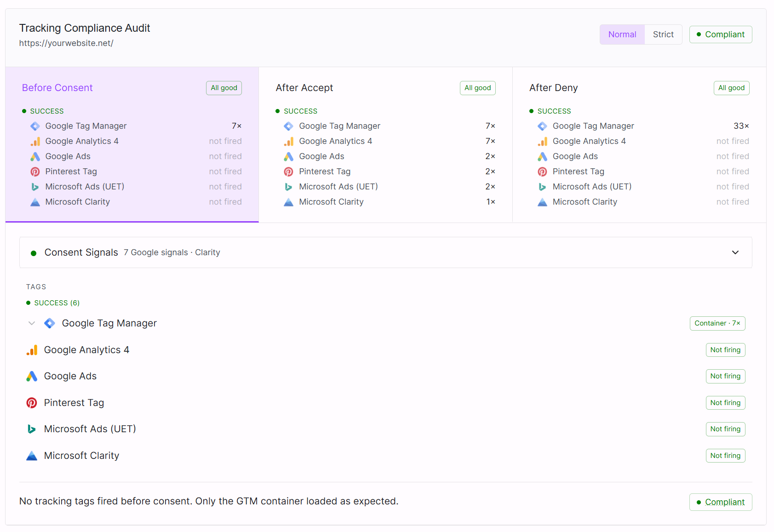
Task: Click the Container 7× badge
Action: click(x=717, y=323)
